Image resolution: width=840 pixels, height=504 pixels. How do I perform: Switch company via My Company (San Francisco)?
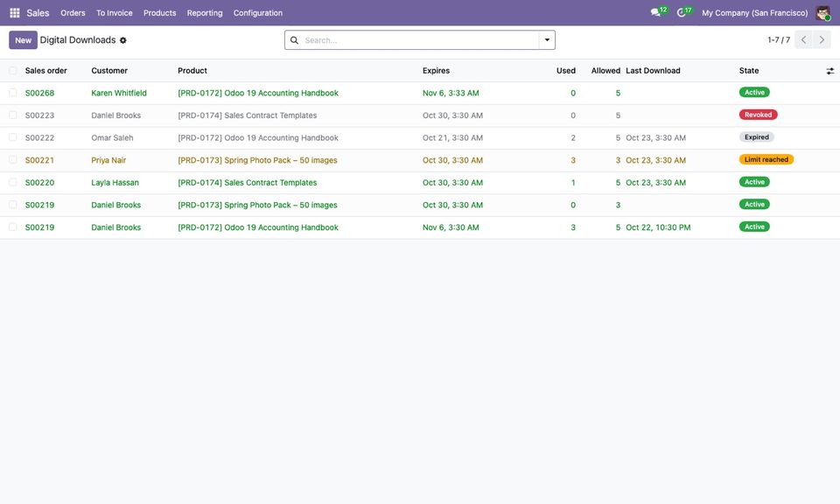(755, 13)
